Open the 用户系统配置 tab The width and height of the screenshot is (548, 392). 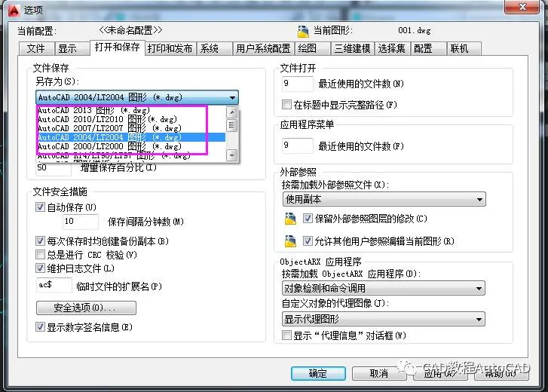(263, 48)
